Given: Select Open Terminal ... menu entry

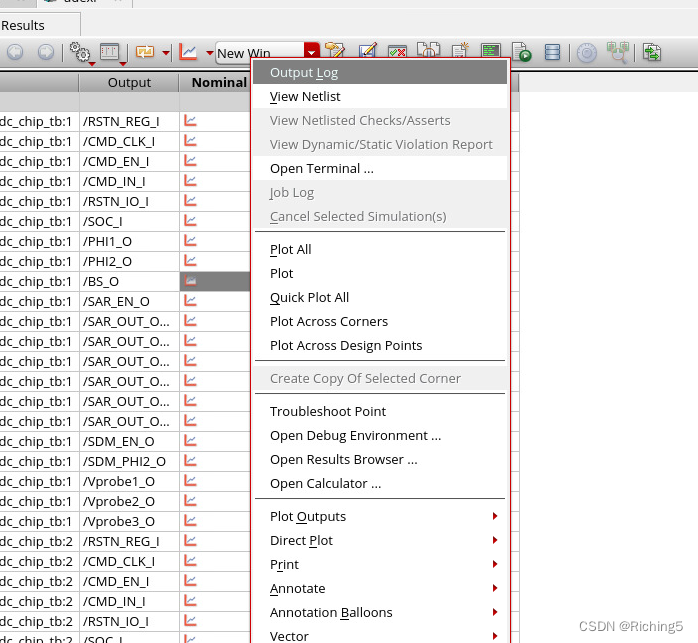Looking at the screenshot, I should [x=380, y=168].
